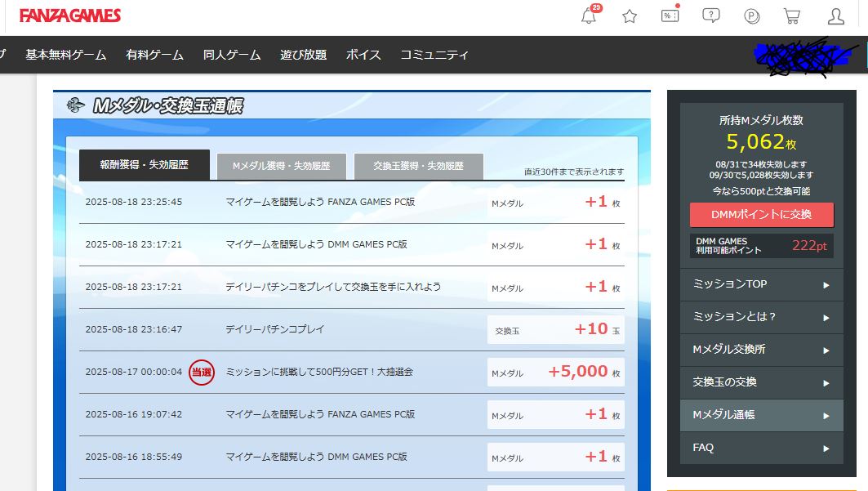Open the help question mark icon

tap(711, 16)
